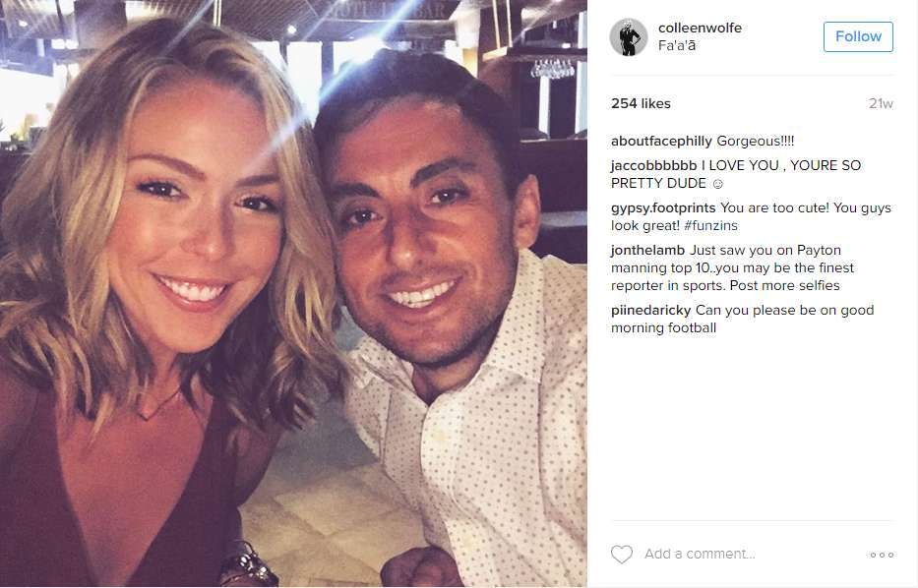Open piinedaricky commenter profile
918x588 pixels.
pyautogui.click(x=651, y=310)
